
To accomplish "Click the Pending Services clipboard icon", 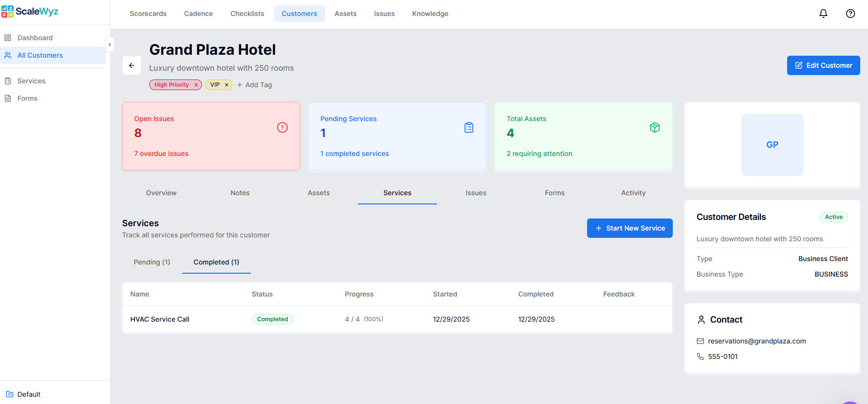I will click(x=469, y=127).
